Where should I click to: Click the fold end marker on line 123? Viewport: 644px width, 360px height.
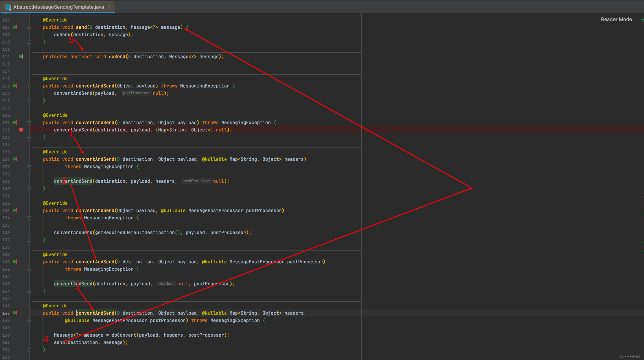pos(30,137)
